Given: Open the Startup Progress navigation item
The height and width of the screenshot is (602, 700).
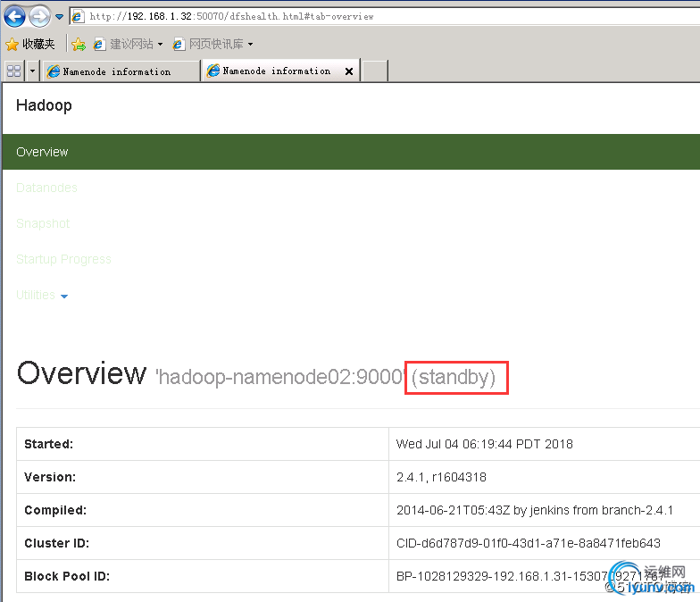Looking at the screenshot, I should [63, 259].
